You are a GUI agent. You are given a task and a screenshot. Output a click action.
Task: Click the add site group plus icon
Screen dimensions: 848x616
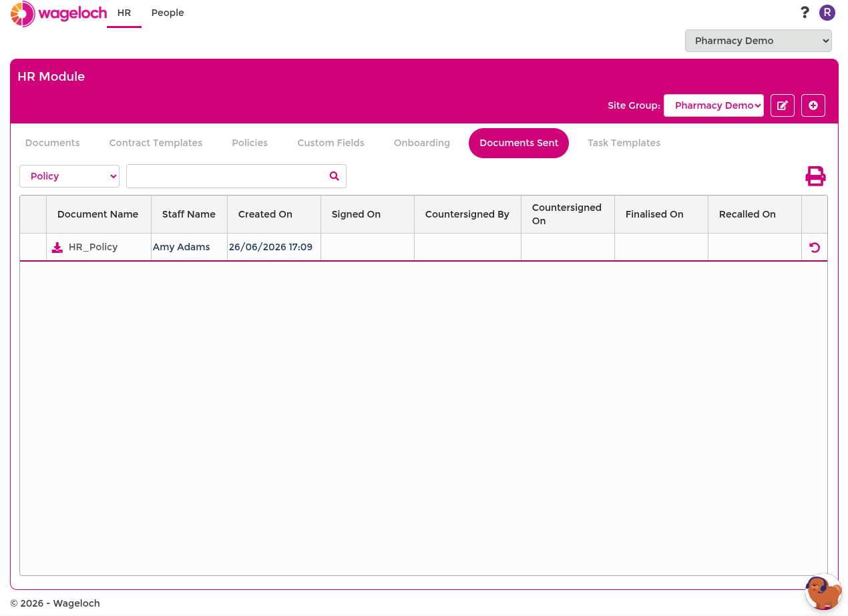[x=813, y=105]
